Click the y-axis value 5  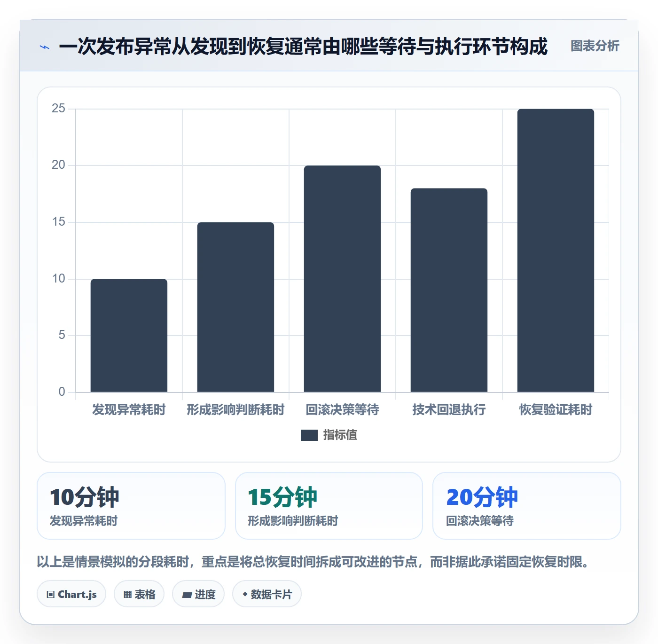coord(62,335)
